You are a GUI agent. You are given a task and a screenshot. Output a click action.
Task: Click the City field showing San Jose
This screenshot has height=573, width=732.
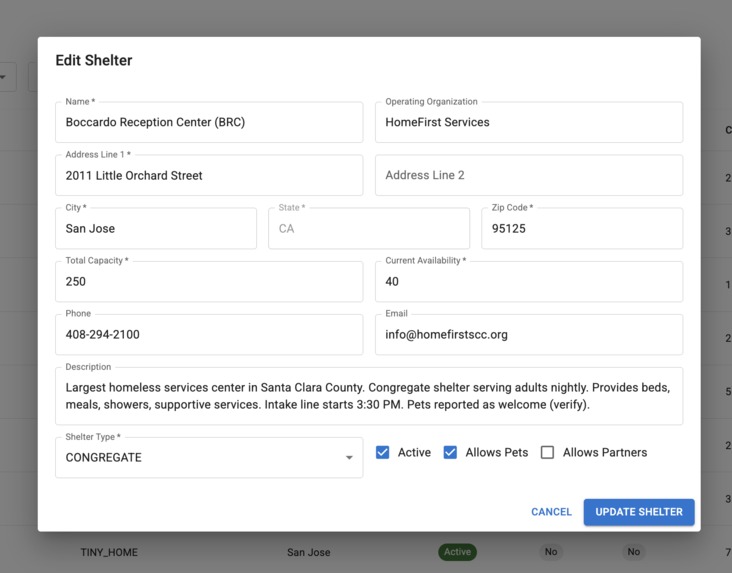pyautogui.click(x=156, y=228)
